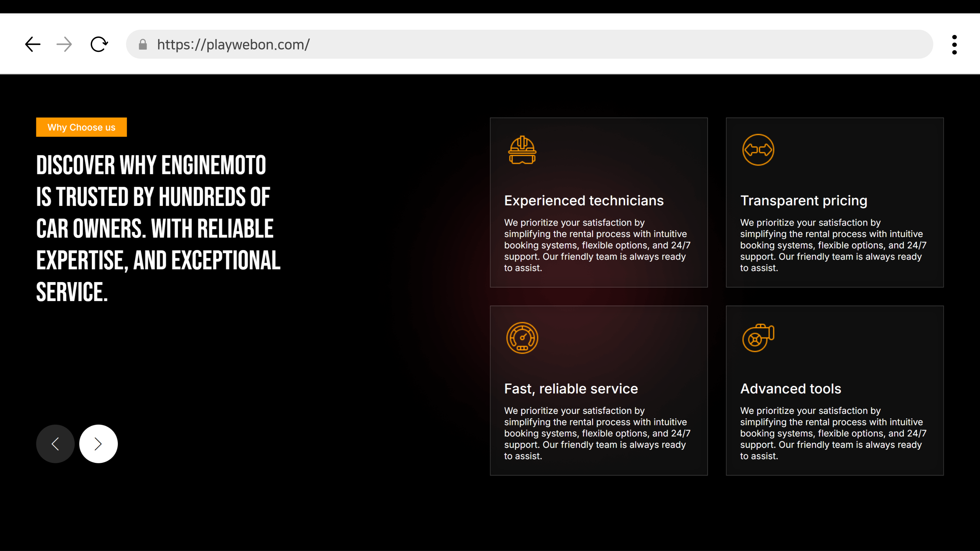Click the Advanced tools description text
Image resolution: width=980 pixels, height=551 pixels.
tap(833, 433)
